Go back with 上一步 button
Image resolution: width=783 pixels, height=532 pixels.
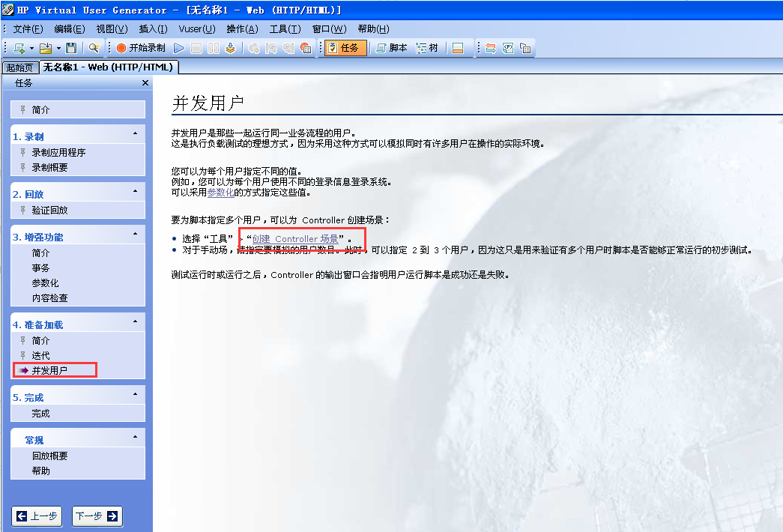pyautogui.click(x=37, y=516)
